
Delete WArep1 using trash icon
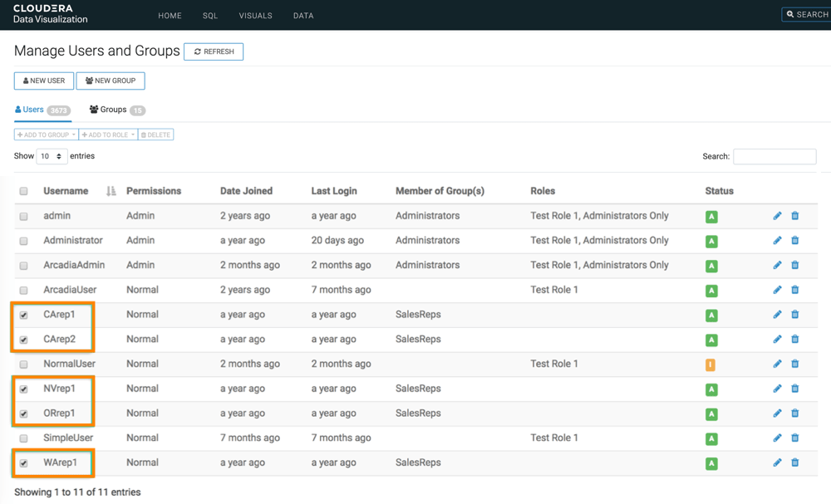tap(794, 462)
